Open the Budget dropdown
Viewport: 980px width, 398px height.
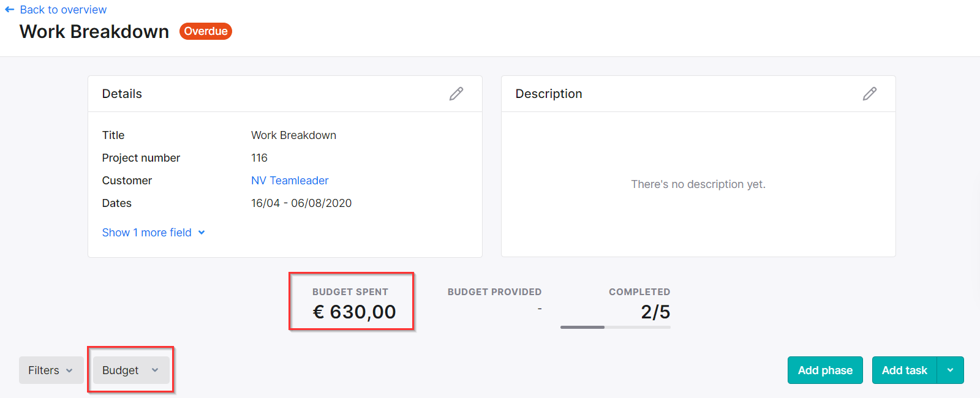(131, 370)
